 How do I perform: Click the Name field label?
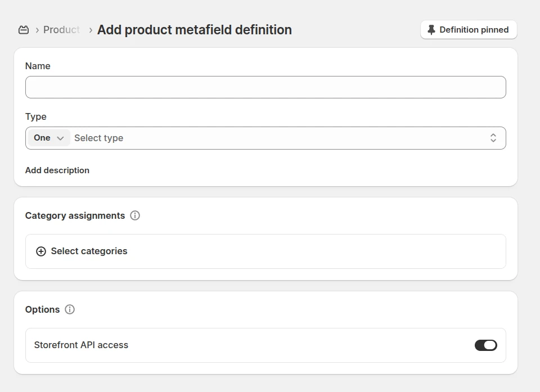pyautogui.click(x=38, y=66)
